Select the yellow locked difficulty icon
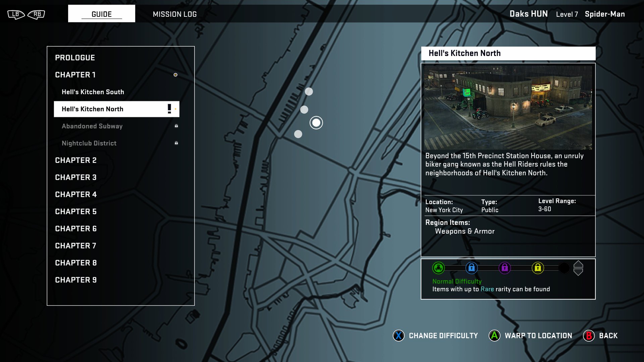Image resolution: width=644 pixels, height=362 pixels. pyautogui.click(x=538, y=268)
